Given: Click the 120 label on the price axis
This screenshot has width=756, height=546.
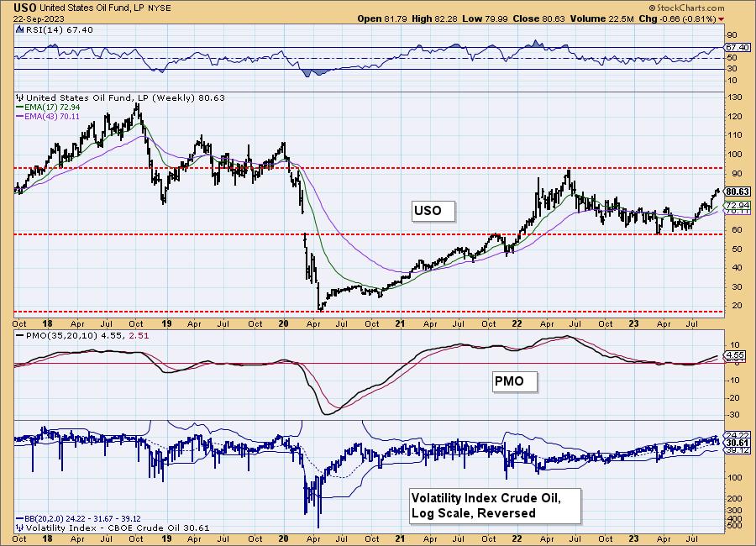Looking at the screenshot, I should (735, 116).
